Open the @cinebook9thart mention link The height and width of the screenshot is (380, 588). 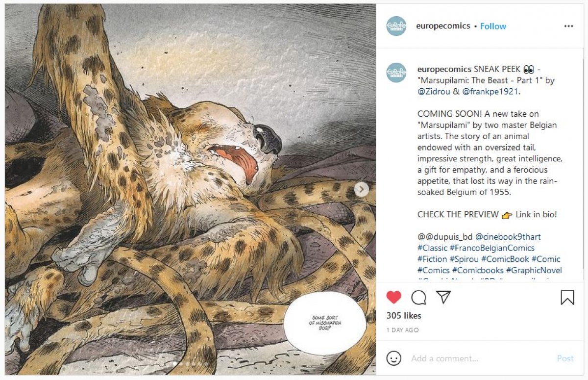click(x=508, y=237)
